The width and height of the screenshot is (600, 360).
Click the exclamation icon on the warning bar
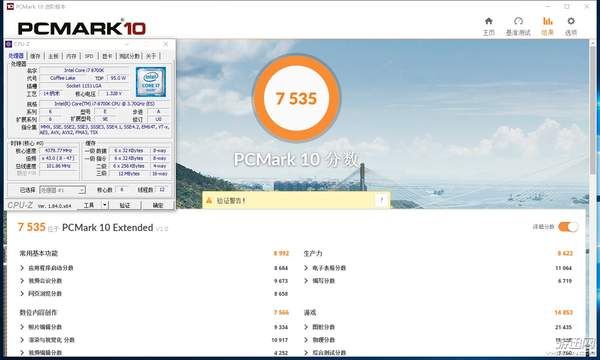point(382,200)
